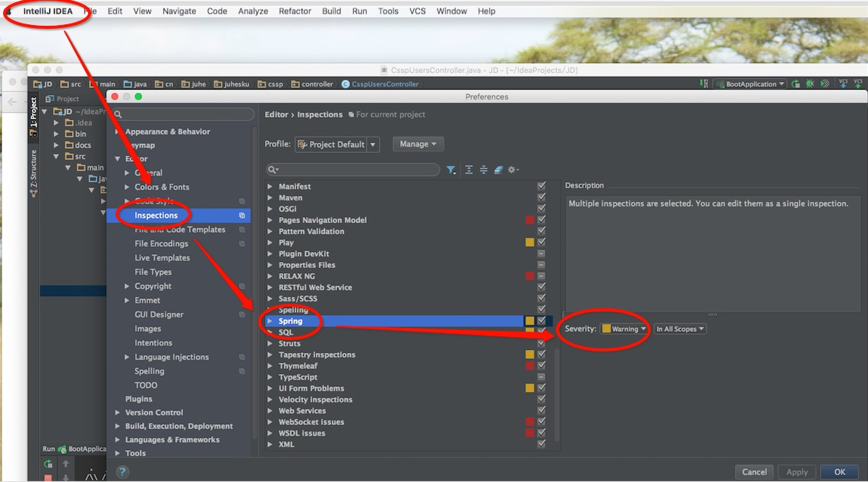This screenshot has height=482, width=868.
Task: Click the rerun BootApplication icon in main toolbar
Action: 796,84
